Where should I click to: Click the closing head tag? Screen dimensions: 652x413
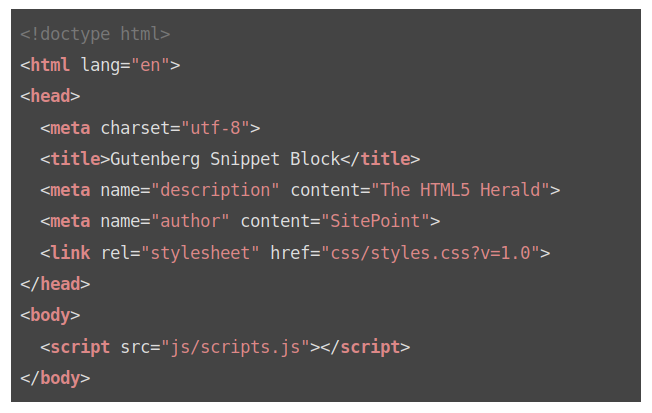55,284
